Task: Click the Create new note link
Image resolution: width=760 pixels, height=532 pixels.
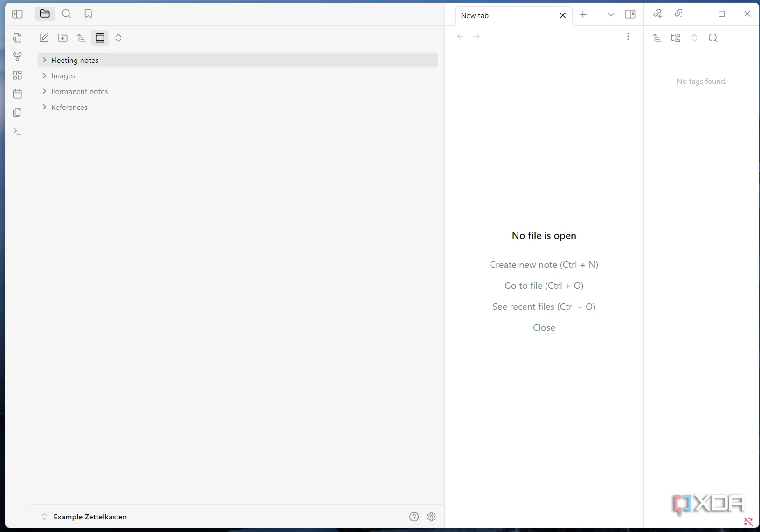Action: point(544,265)
